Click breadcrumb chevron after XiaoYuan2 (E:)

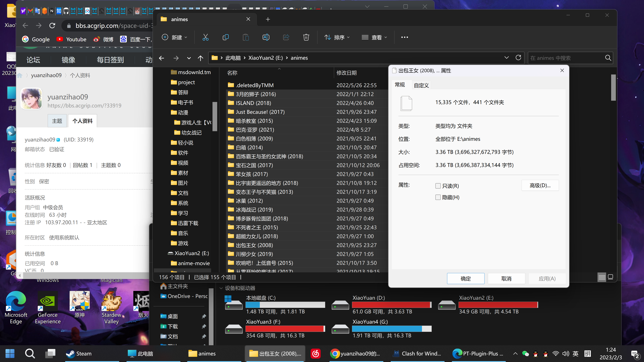pyautogui.click(x=287, y=58)
